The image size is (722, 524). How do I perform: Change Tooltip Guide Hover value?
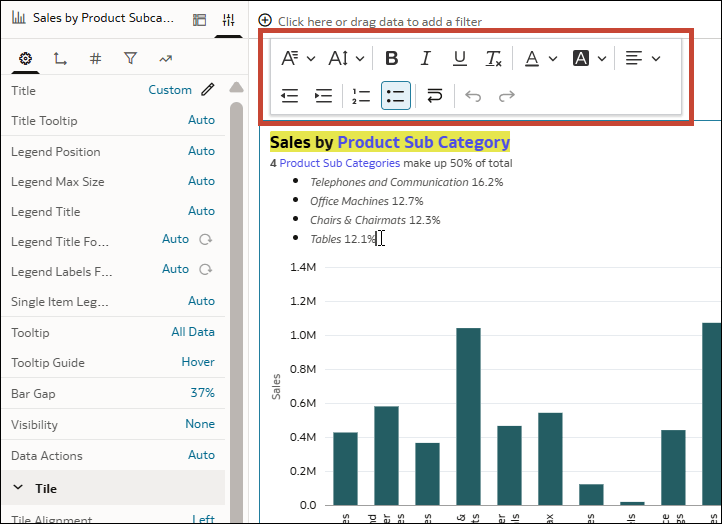[x=198, y=361]
